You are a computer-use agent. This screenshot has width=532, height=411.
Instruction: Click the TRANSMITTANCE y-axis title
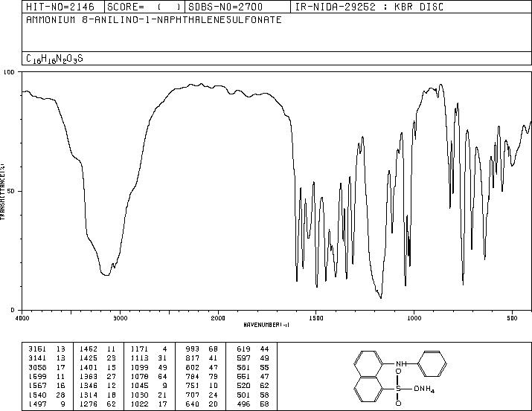[x=2, y=192]
